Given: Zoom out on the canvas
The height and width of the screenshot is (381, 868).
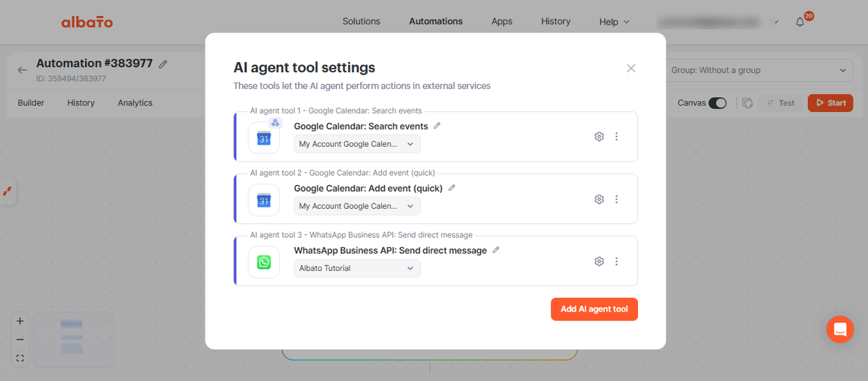Looking at the screenshot, I should click(x=20, y=339).
